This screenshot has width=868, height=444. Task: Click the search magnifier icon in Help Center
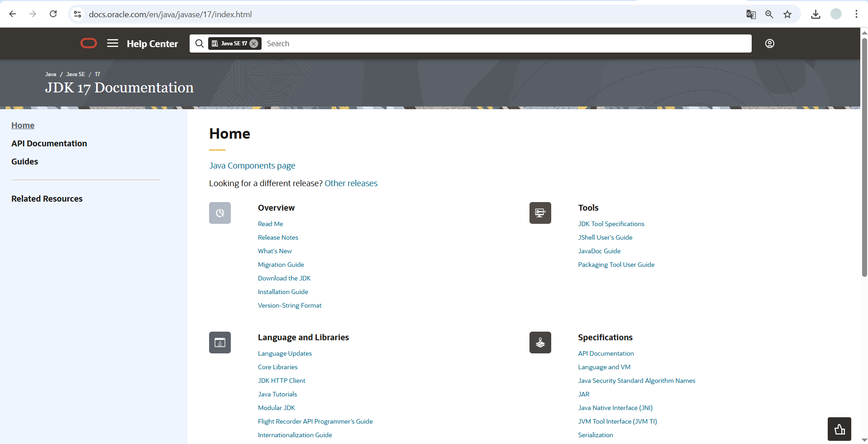pos(199,43)
